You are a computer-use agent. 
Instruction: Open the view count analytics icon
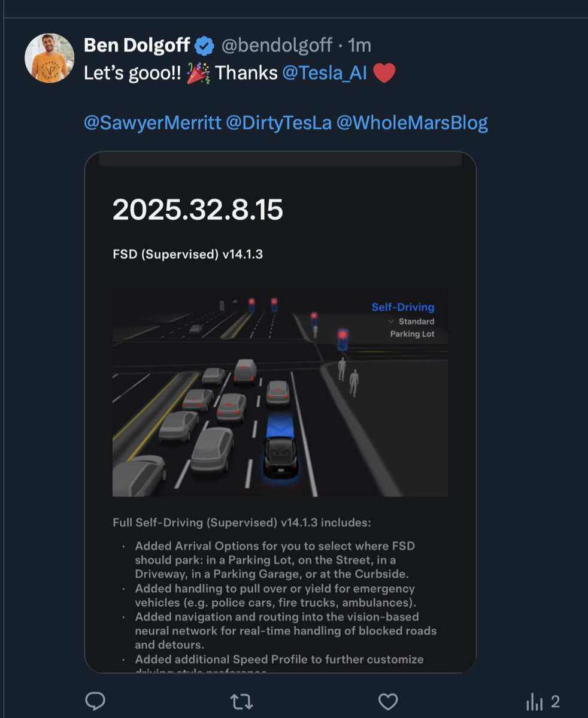click(x=534, y=701)
